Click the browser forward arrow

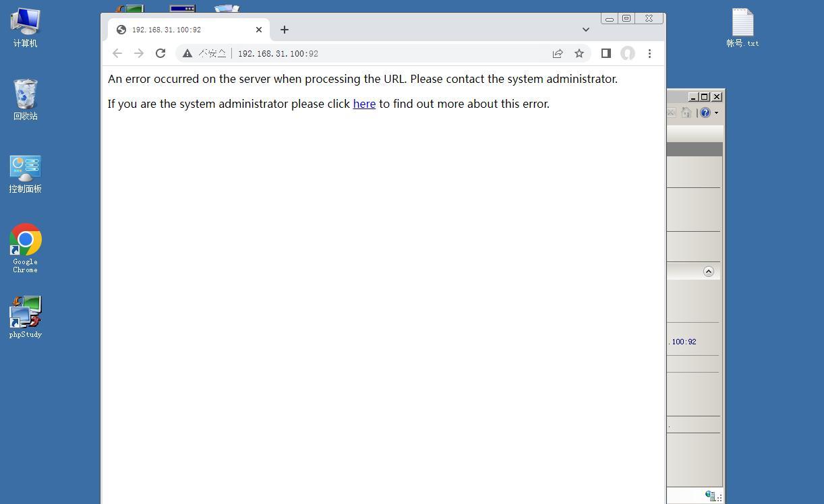[139, 53]
